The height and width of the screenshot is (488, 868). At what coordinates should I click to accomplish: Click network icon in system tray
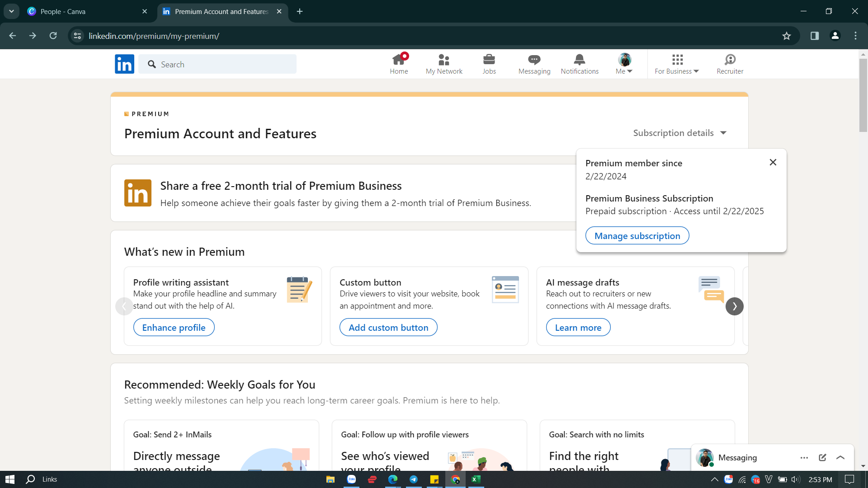742,479
